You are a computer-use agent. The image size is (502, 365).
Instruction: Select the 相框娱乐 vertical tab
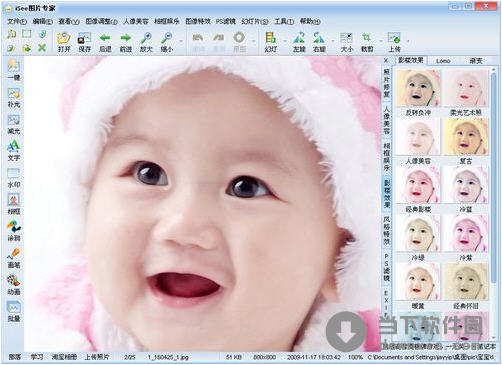click(x=386, y=157)
